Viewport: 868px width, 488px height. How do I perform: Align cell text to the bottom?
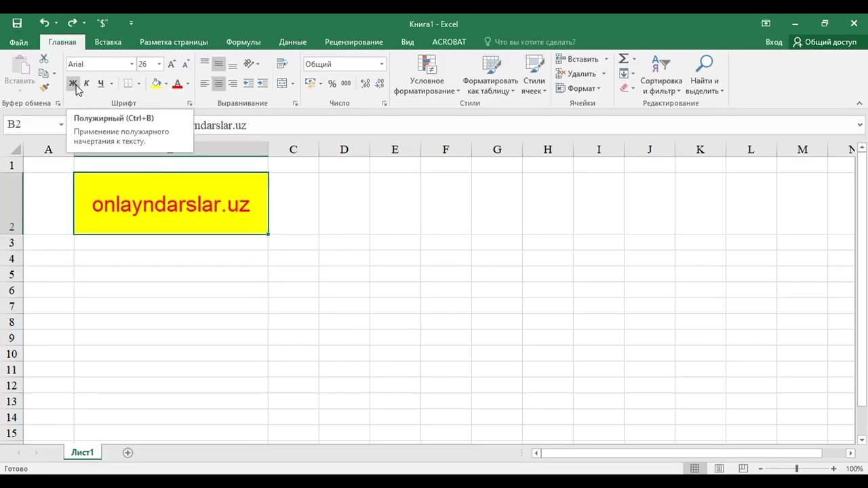(233, 64)
